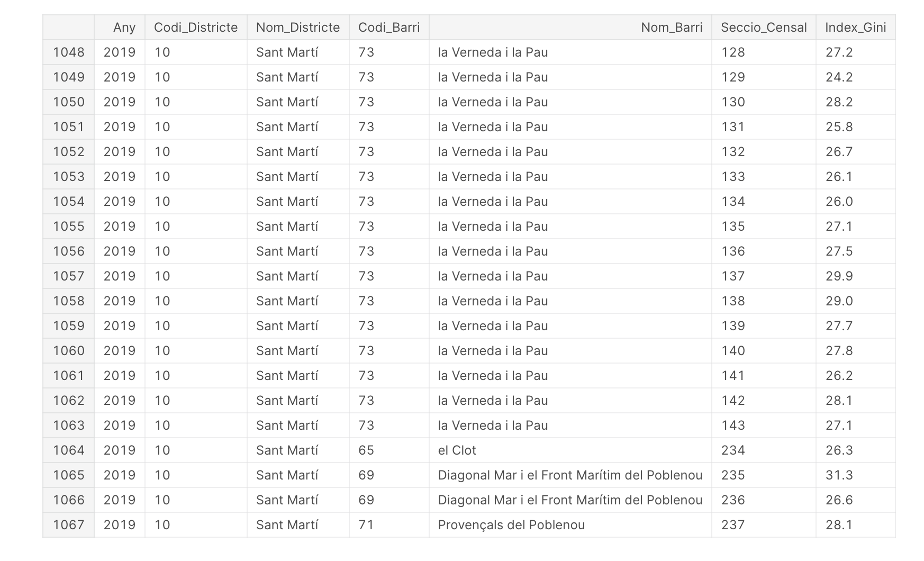Click census section 237
Image resolution: width=924 pixels, height=561 pixels.
(x=733, y=525)
